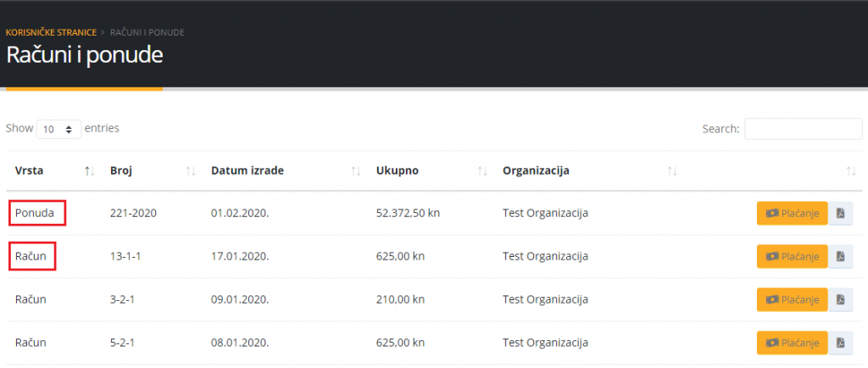Open the show entries count dropdown
This screenshot has height=368, width=868.
58,129
